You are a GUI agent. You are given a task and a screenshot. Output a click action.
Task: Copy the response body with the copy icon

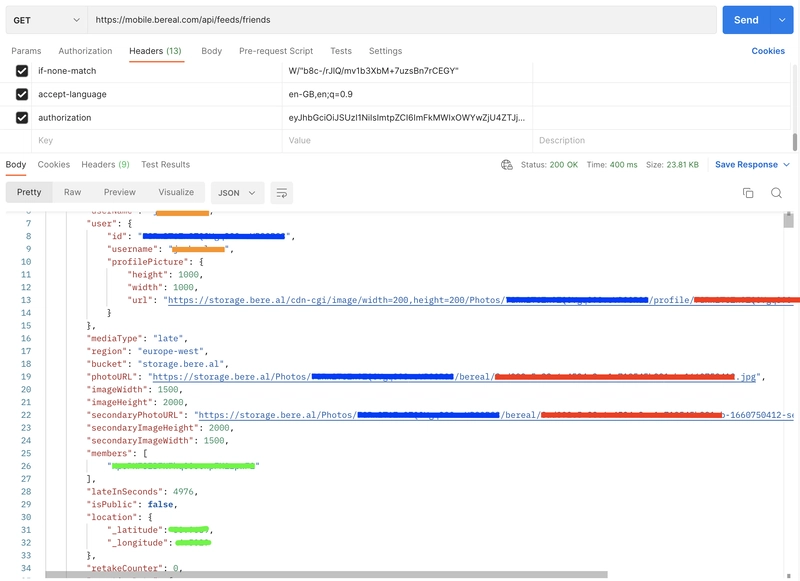coord(748,193)
